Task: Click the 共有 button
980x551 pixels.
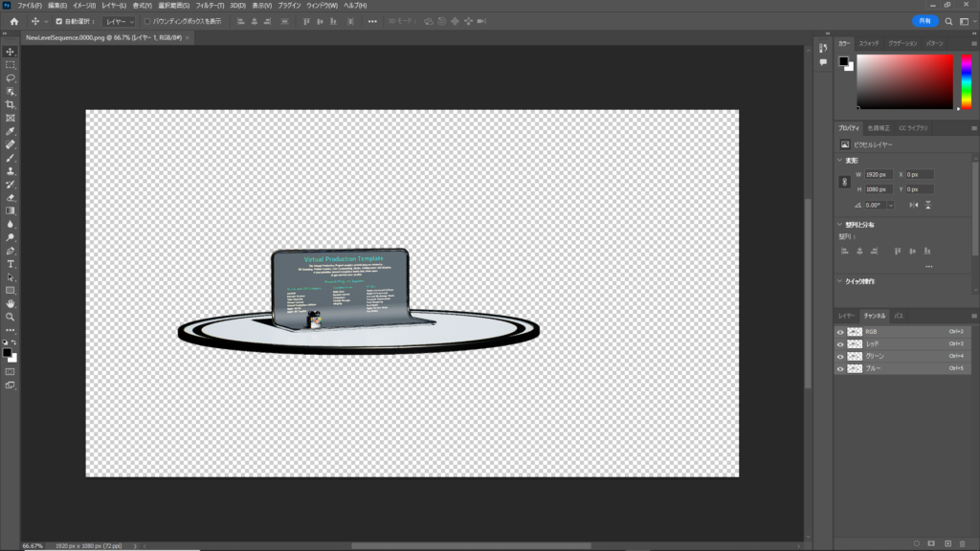Action: click(x=924, y=20)
